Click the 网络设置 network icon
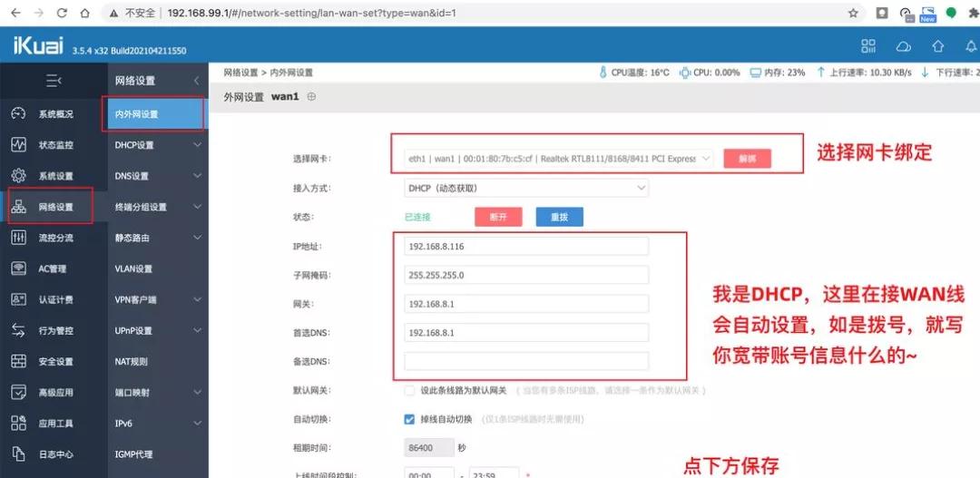Image resolution: width=980 pixels, height=478 pixels. pyautogui.click(x=19, y=206)
